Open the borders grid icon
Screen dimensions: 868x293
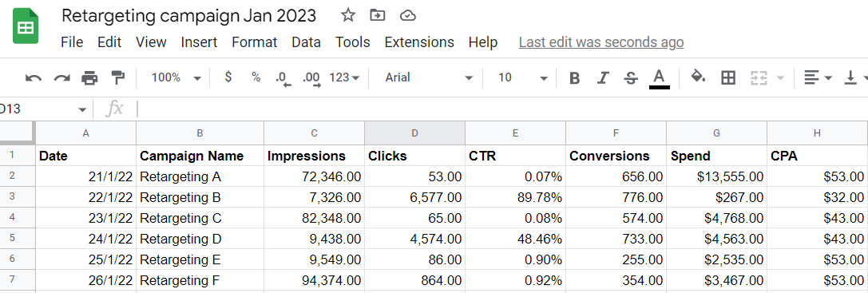[x=728, y=78]
